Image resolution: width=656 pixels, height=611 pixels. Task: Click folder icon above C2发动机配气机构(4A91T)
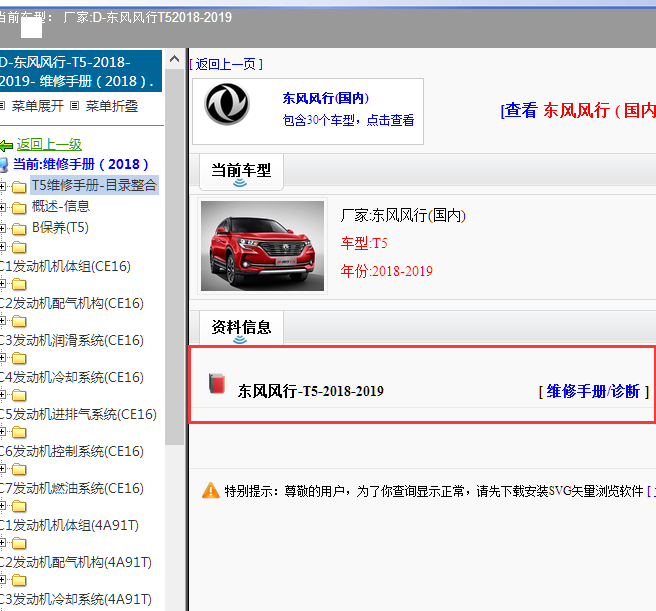pos(19,543)
